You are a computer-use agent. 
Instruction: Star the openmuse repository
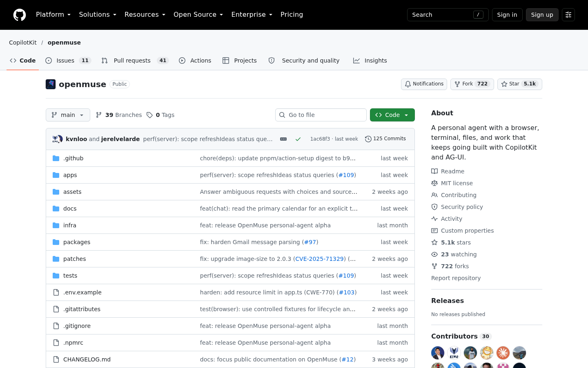pyautogui.click(x=520, y=84)
